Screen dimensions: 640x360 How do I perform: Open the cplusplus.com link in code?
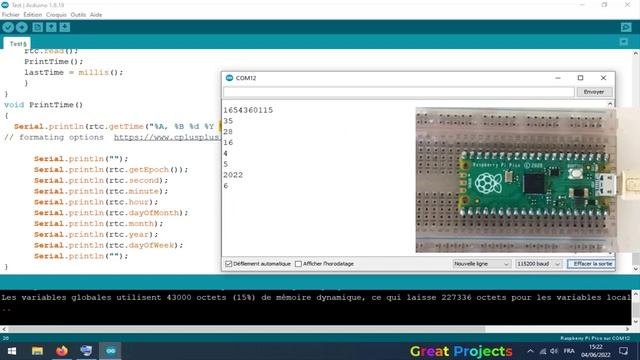[167, 138]
